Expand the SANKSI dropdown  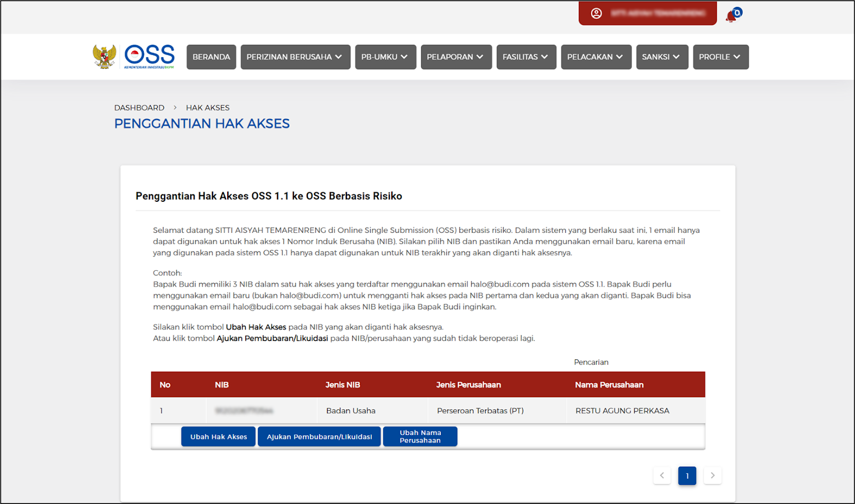click(x=662, y=57)
